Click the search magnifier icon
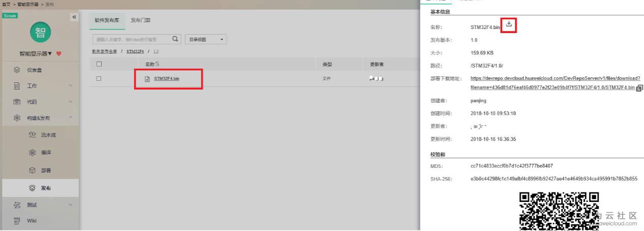The height and width of the screenshot is (231, 644). tap(176, 39)
